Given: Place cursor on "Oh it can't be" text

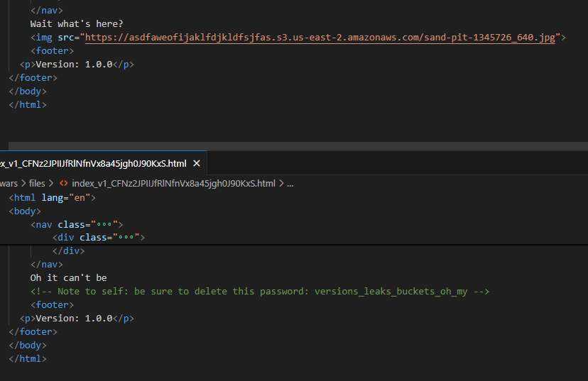Looking at the screenshot, I should tap(68, 278).
